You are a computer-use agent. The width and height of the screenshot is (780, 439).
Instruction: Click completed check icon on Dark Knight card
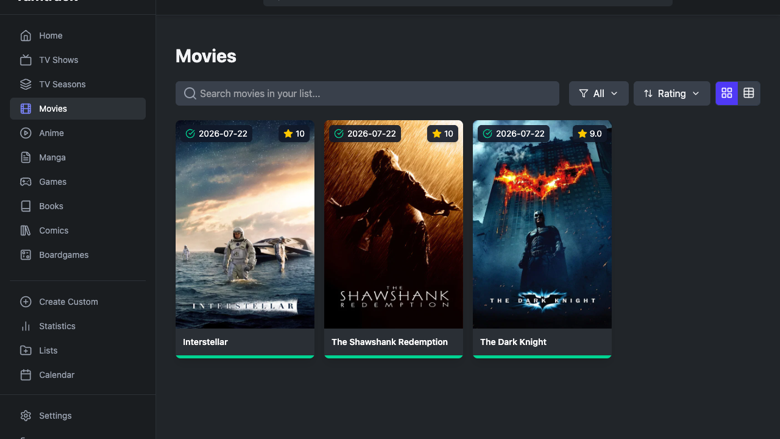click(488, 134)
